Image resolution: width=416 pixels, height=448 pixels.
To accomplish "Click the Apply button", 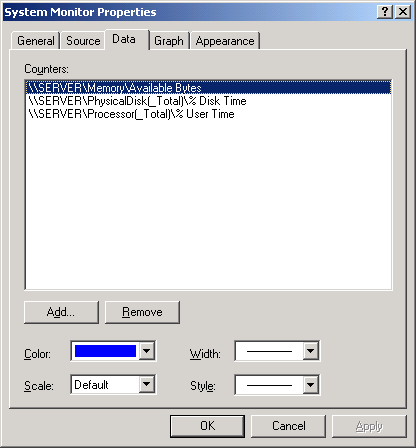I will [369, 426].
